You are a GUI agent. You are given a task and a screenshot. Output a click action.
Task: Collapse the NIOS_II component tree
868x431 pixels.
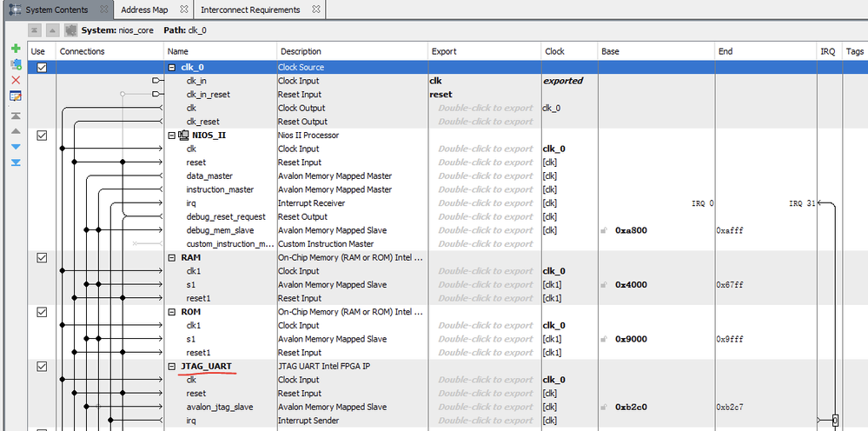pos(172,135)
